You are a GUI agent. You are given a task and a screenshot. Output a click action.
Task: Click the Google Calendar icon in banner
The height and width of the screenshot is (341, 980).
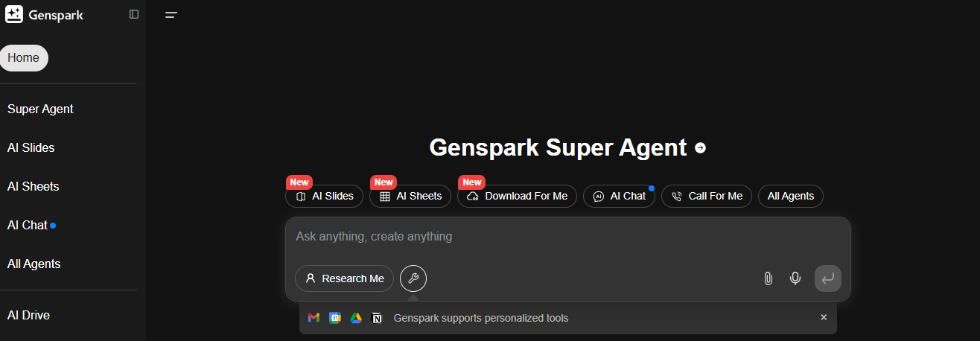tap(335, 318)
